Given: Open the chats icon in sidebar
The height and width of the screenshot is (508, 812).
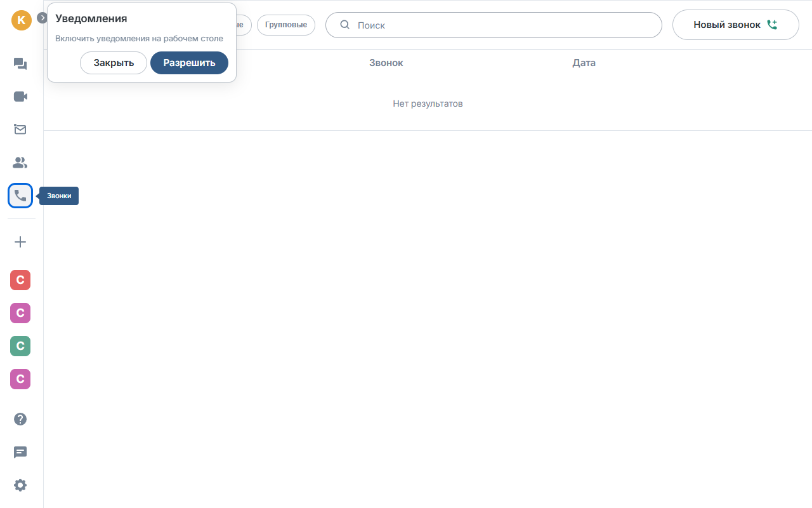Looking at the screenshot, I should (20, 63).
